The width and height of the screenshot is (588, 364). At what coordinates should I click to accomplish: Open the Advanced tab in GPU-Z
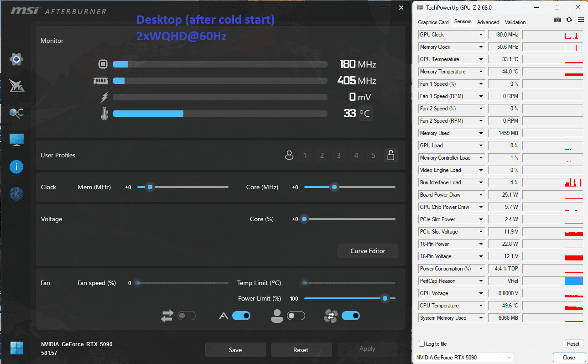coord(488,22)
